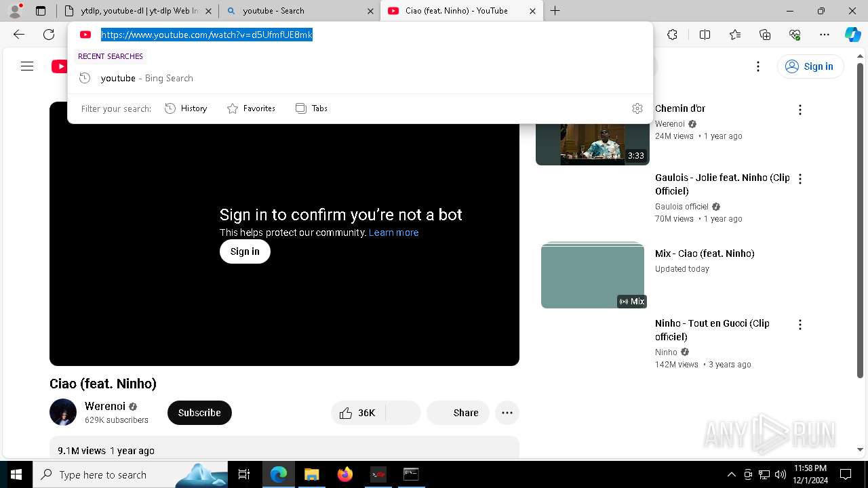Viewport: 868px width, 488px height.
Task: Subscribe to the Werenoi channel
Action: click(x=199, y=413)
